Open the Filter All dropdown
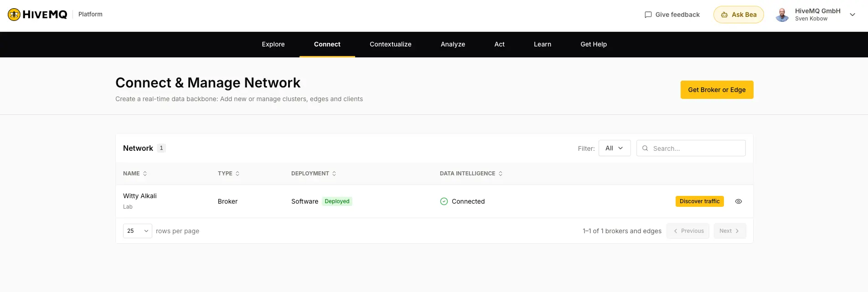The height and width of the screenshot is (292, 868). (x=615, y=148)
